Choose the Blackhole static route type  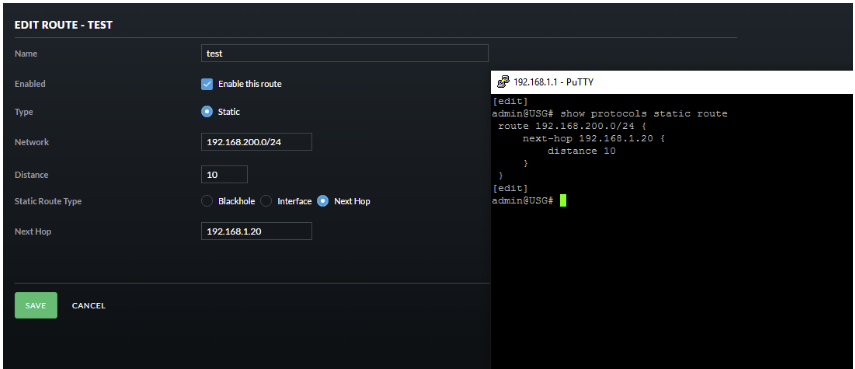tap(207, 201)
